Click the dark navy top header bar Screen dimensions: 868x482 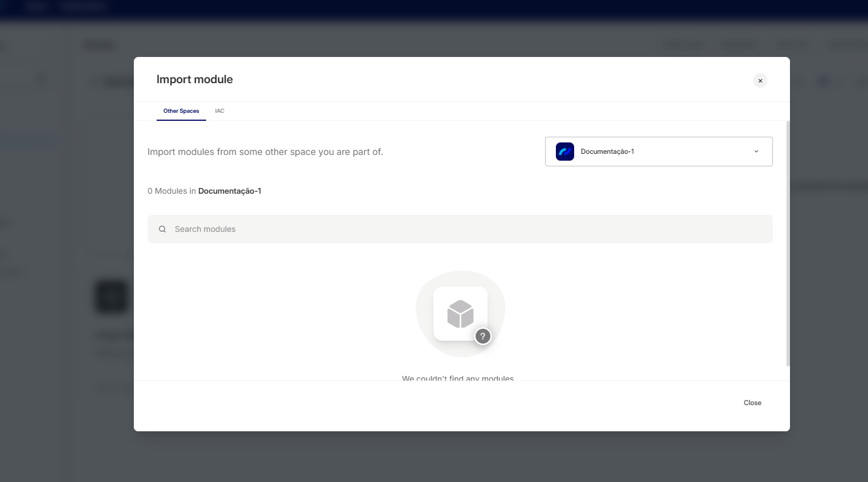click(433, 8)
